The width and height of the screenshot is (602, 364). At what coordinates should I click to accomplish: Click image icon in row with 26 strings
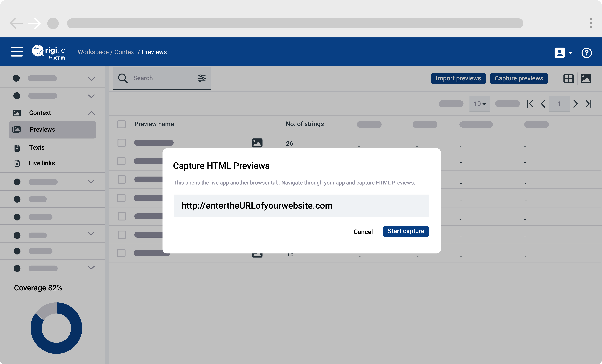(x=257, y=143)
